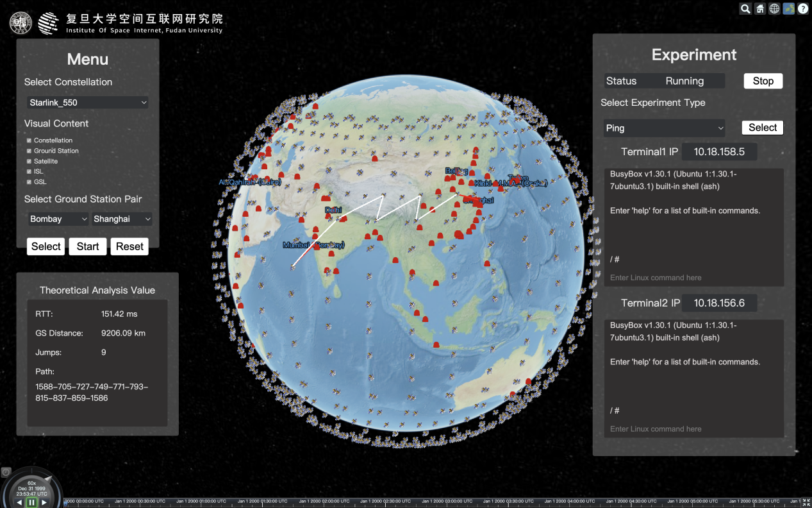Open the base layer imagery picker
812x508 pixels.
pos(789,9)
